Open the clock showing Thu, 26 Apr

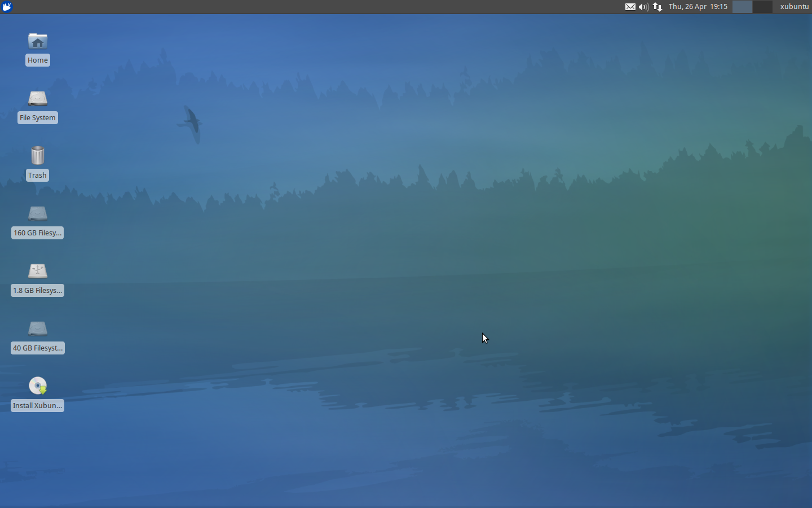pyautogui.click(x=698, y=7)
